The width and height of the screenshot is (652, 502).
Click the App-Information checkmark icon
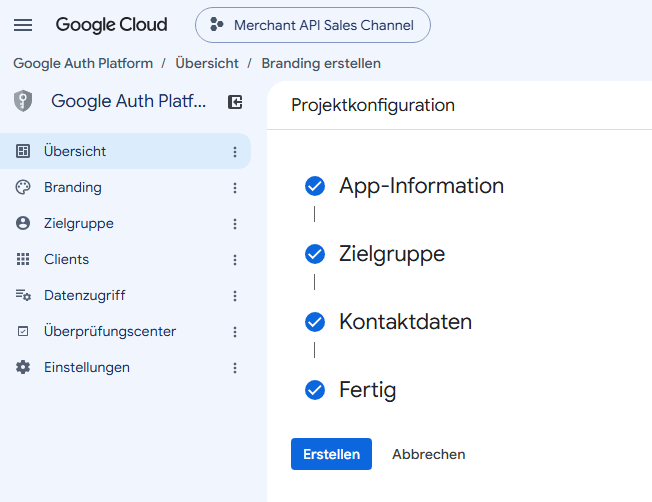pos(315,186)
